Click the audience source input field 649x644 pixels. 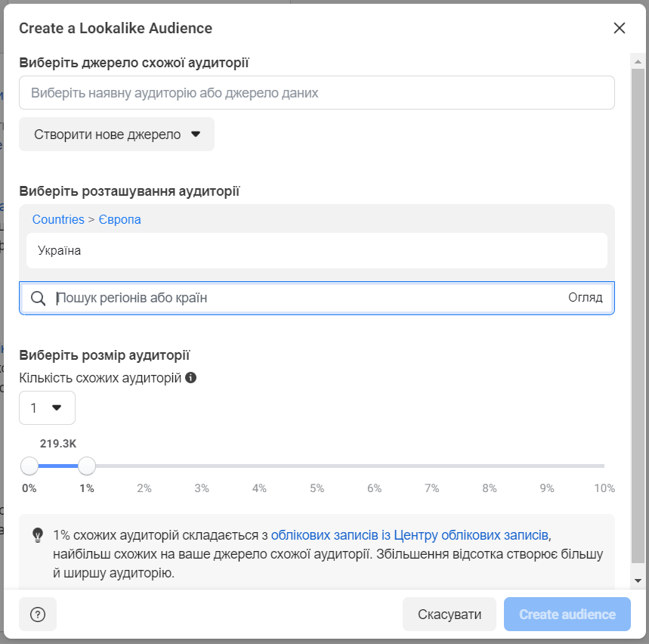317,93
